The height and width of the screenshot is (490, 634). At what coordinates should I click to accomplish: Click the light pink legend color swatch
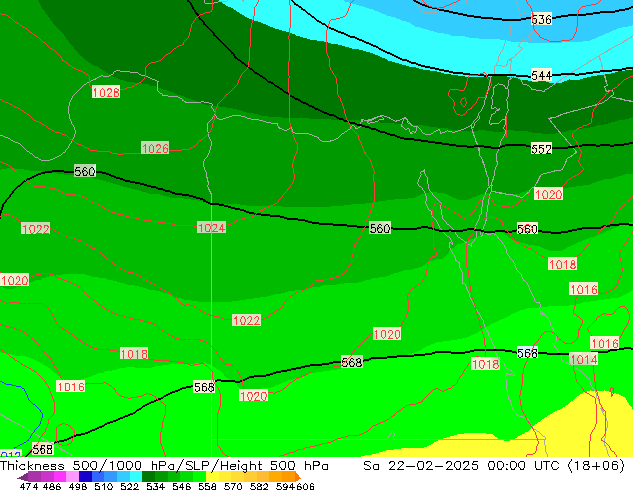click(72, 476)
